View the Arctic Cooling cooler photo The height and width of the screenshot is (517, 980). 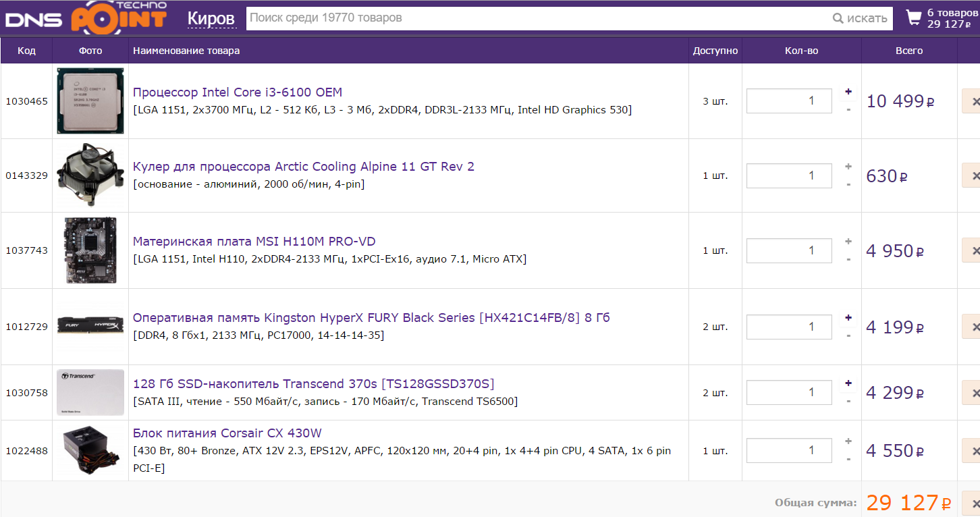(x=90, y=175)
